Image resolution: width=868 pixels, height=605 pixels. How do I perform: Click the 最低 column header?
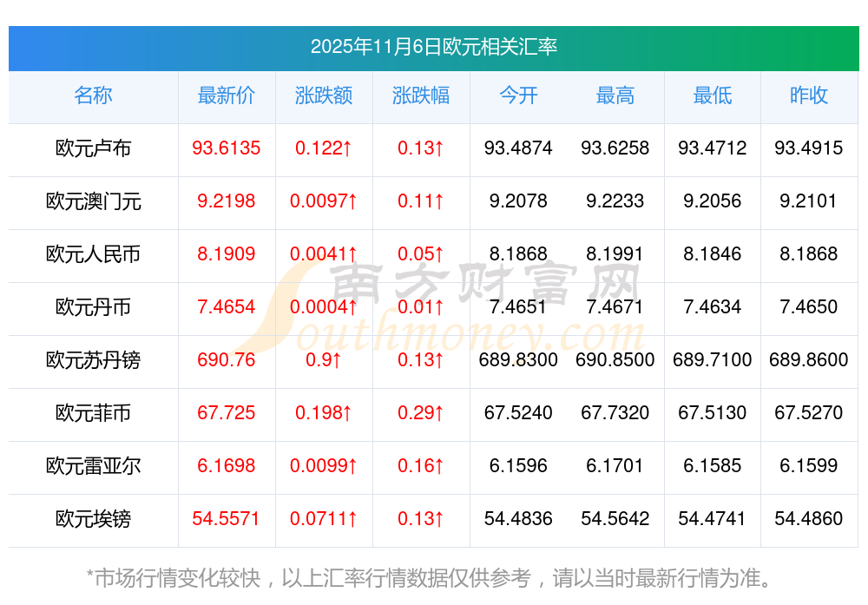click(712, 95)
